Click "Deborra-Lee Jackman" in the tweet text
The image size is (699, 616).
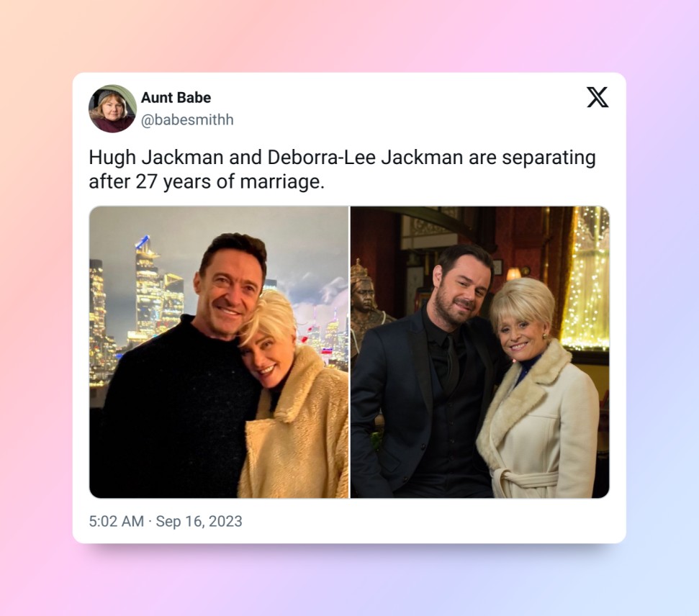click(x=365, y=158)
